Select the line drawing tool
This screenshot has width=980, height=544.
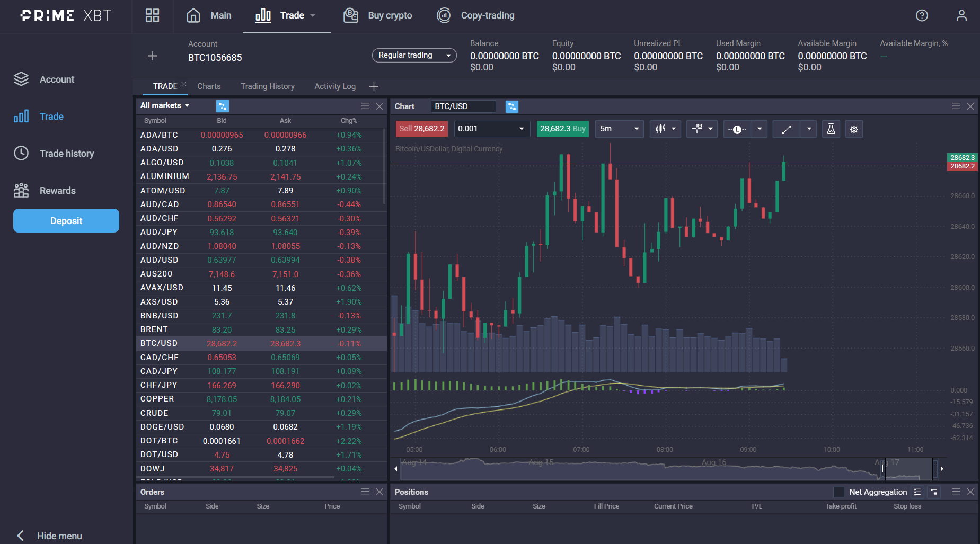point(787,129)
